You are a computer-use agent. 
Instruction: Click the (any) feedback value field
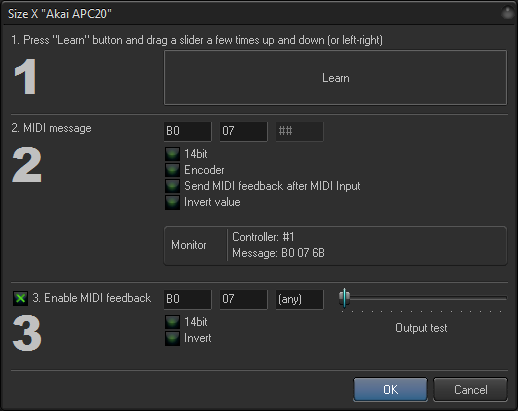point(300,299)
